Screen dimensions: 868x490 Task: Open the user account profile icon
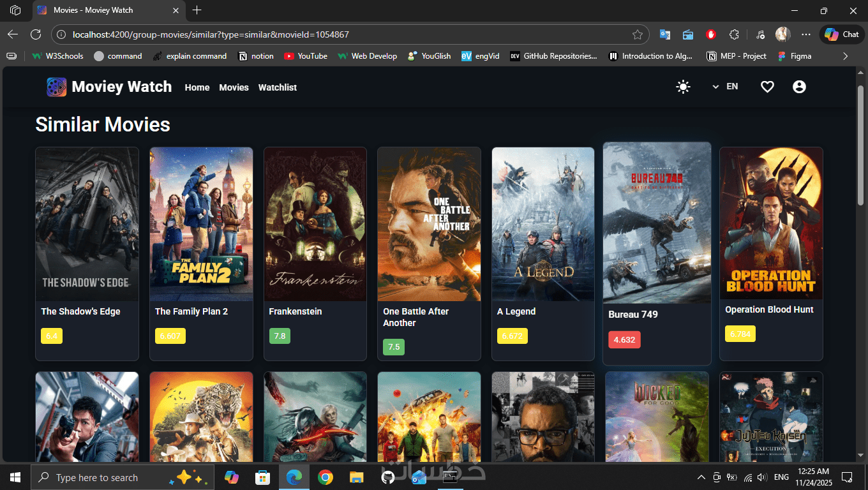799,87
